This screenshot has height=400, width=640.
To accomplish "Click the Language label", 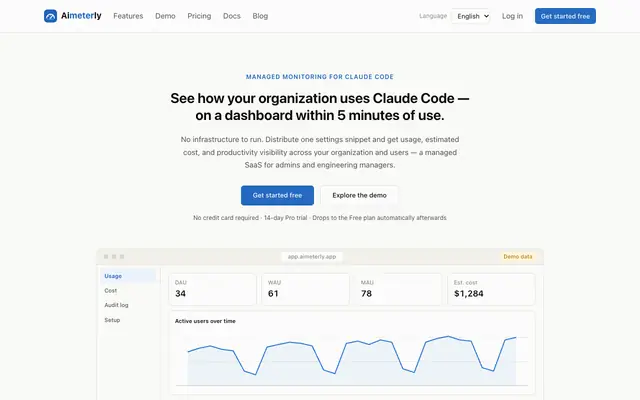I will click(433, 16).
